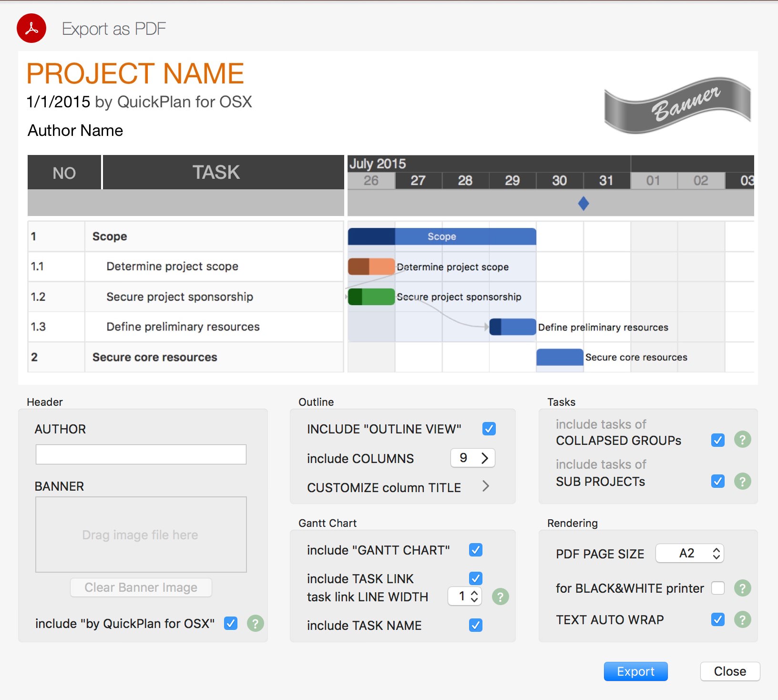Uncheck INCLUDE "OUTLINE VIEW" checkbox
The height and width of the screenshot is (700, 778).
coord(489,429)
